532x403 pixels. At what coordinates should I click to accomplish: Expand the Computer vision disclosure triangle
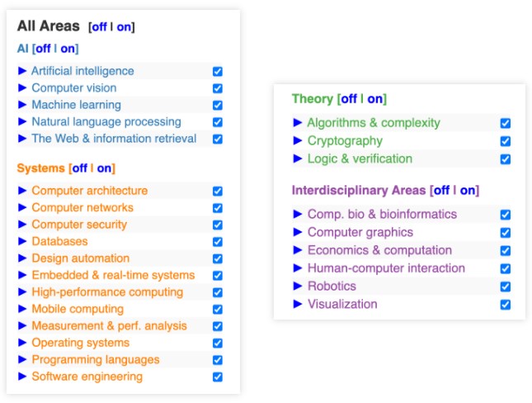pos(22,88)
